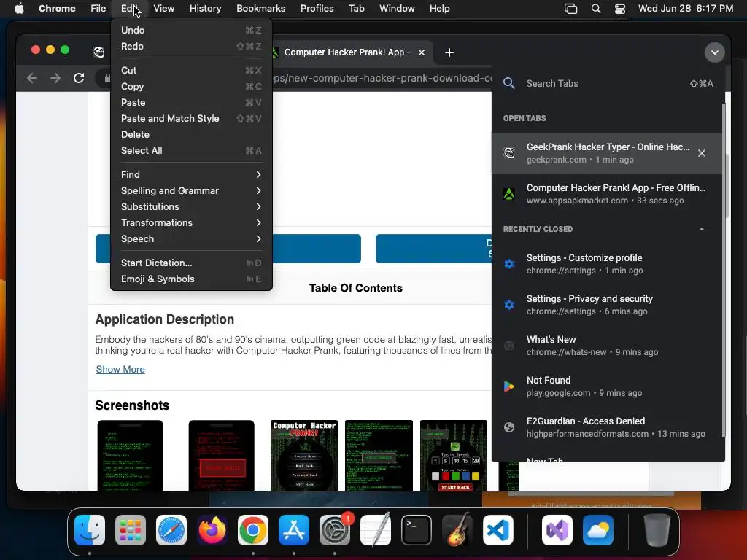Choose Redo from the Edit menu
Viewport: 747px width, 560px height.
click(x=191, y=46)
